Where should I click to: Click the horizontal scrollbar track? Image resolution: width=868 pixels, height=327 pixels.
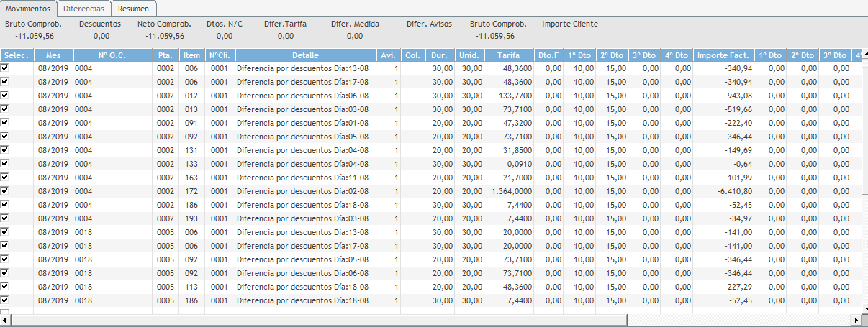point(432,319)
